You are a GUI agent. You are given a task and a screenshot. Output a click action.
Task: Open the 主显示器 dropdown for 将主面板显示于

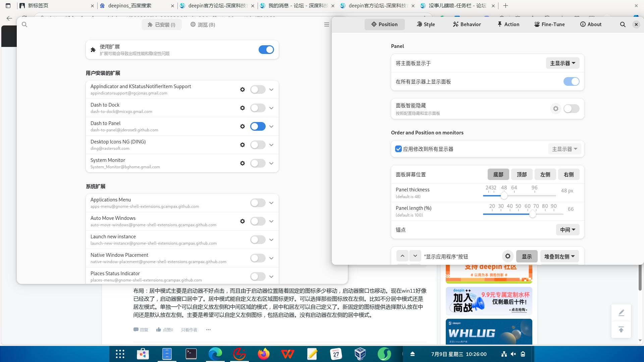click(563, 63)
